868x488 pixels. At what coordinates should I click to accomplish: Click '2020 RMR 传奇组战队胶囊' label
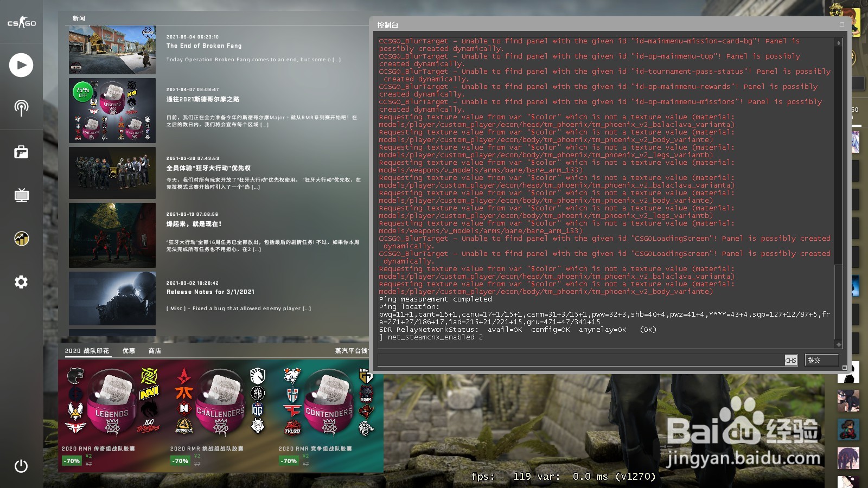pyautogui.click(x=98, y=449)
